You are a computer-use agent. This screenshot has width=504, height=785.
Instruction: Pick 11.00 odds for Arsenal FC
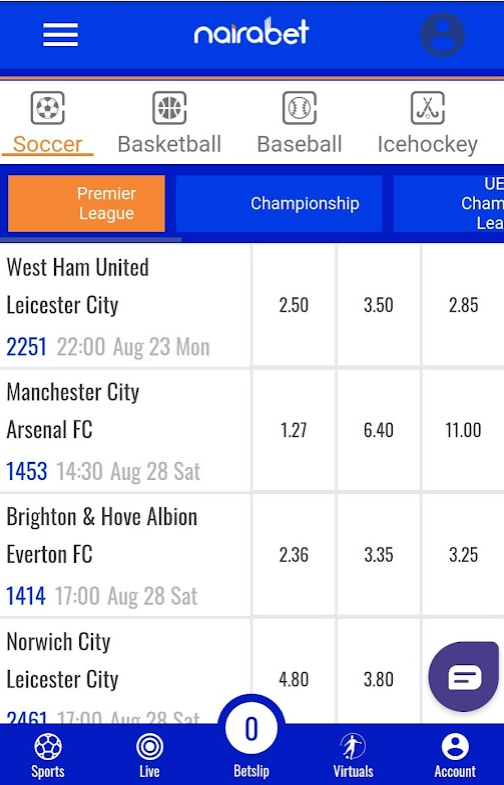point(463,430)
